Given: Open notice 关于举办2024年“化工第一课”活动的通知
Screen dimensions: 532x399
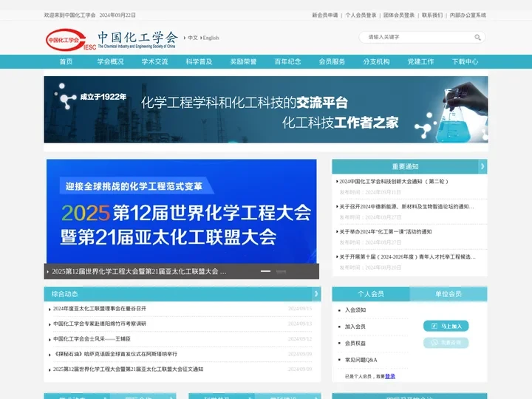Looking at the screenshot, I should click(386, 232).
